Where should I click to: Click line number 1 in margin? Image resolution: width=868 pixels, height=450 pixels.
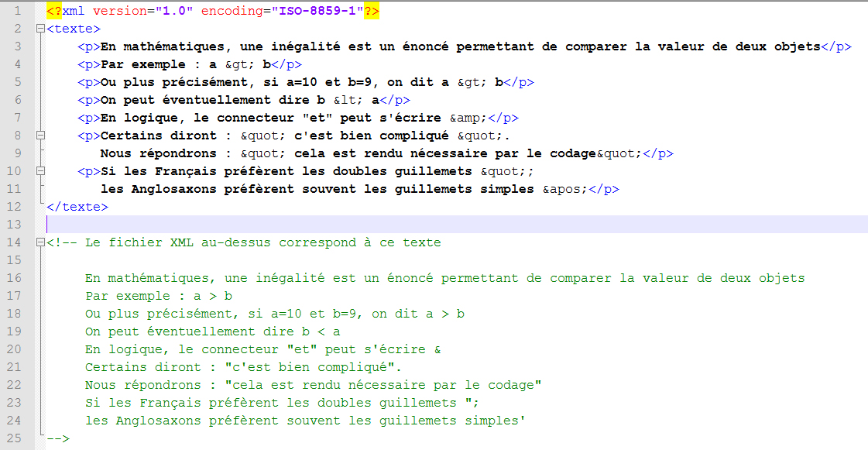coord(18,11)
